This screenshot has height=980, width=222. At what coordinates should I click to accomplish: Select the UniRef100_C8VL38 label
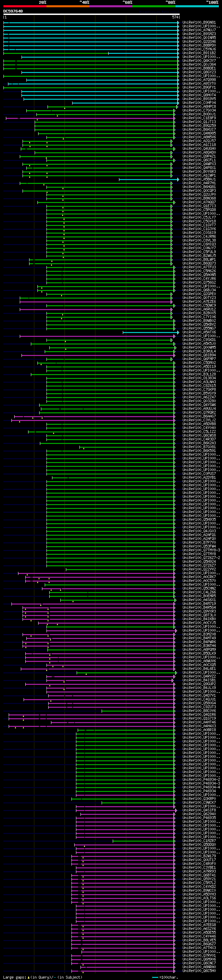199,241
